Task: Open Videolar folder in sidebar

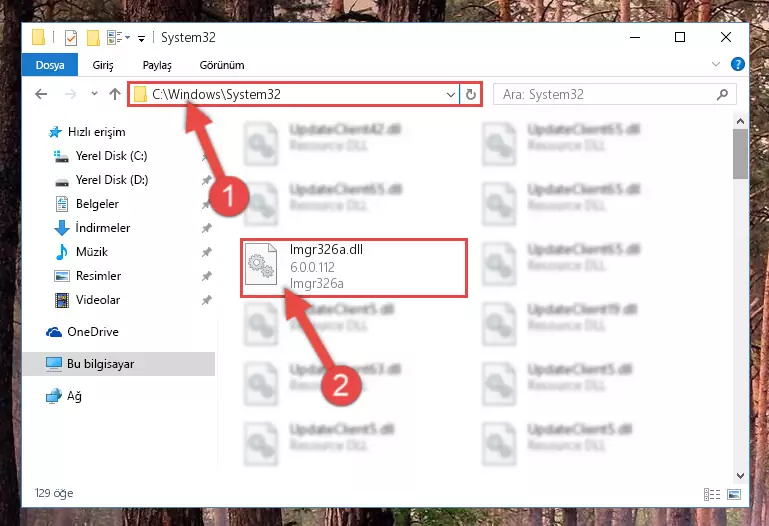Action: pyautogui.click(x=87, y=300)
